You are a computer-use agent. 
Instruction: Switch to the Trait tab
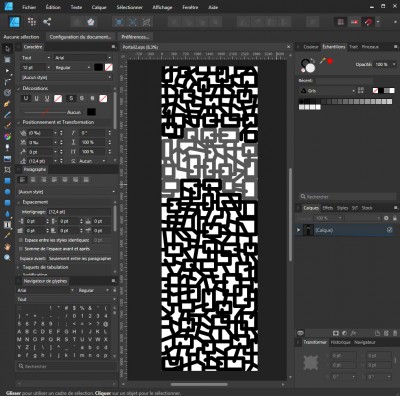[x=353, y=47]
